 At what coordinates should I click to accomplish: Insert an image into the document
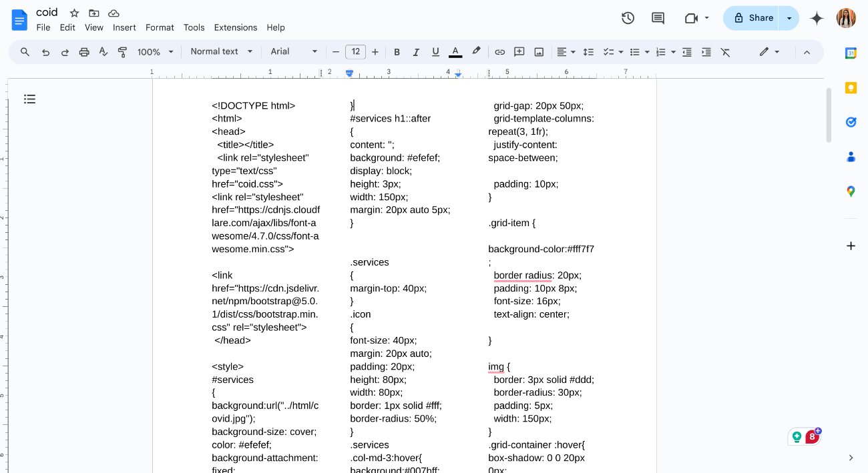(x=539, y=51)
